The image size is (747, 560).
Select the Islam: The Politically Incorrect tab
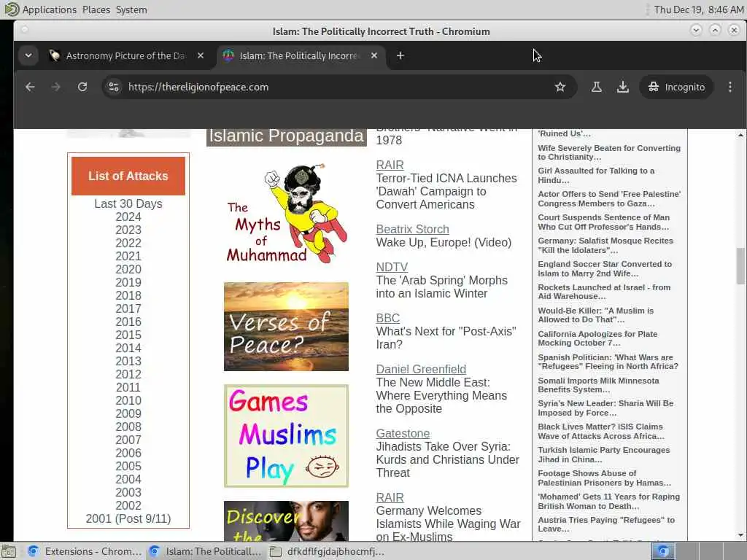click(301, 55)
